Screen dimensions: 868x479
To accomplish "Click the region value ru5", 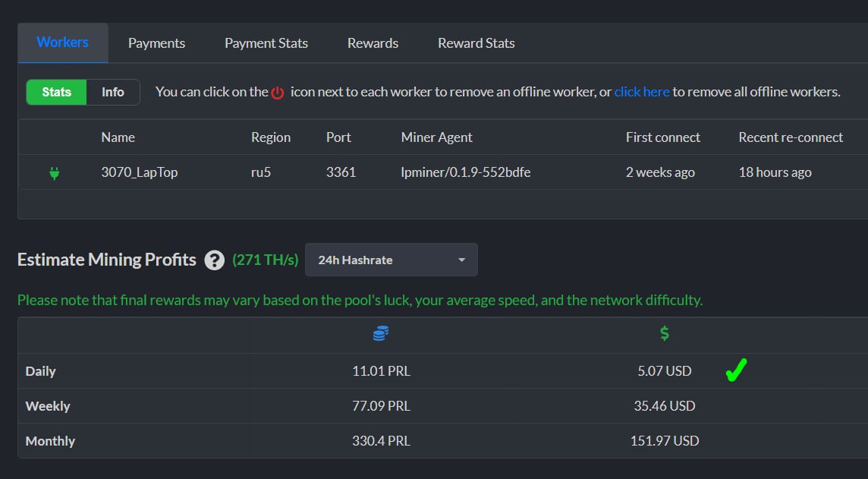I will click(x=261, y=172).
